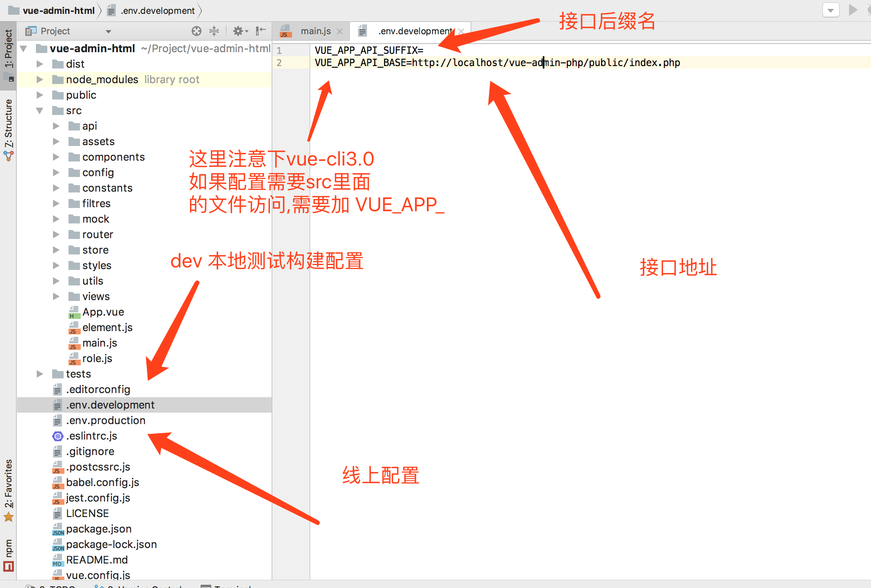Open the Project panel settings gear
The image size is (871, 588).
click(x=239, y=31)
